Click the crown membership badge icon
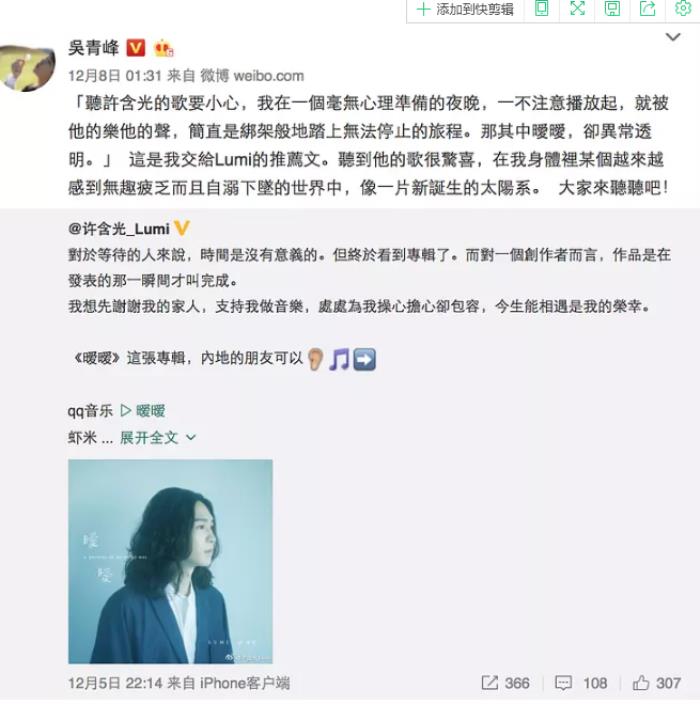This screenshot has width=700, height=704. [x=163, y=48]
